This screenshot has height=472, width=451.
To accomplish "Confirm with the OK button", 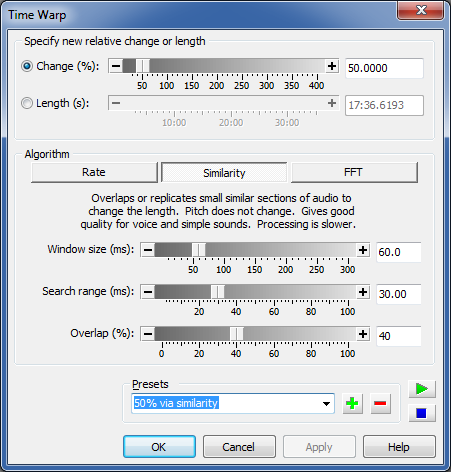I will click(x=159, y=447).
